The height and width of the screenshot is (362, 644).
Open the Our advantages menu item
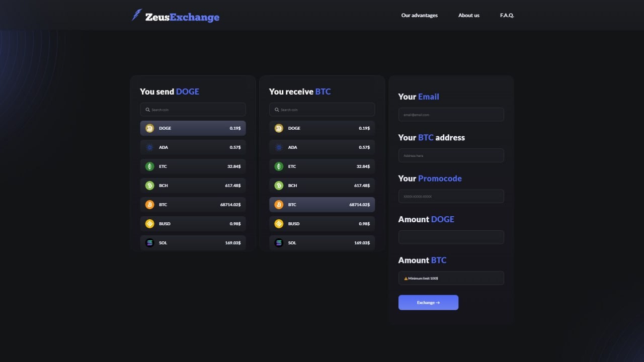pos(420,15)
